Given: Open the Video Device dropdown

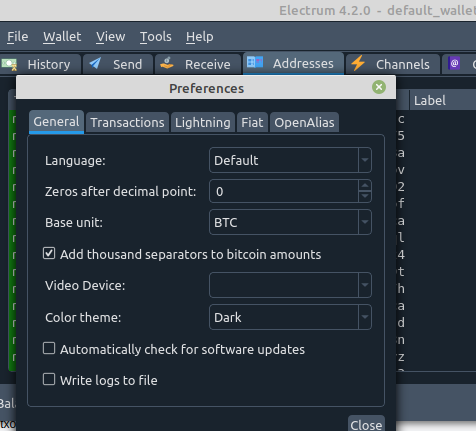Looking at the screenshot, I should 290,285.
